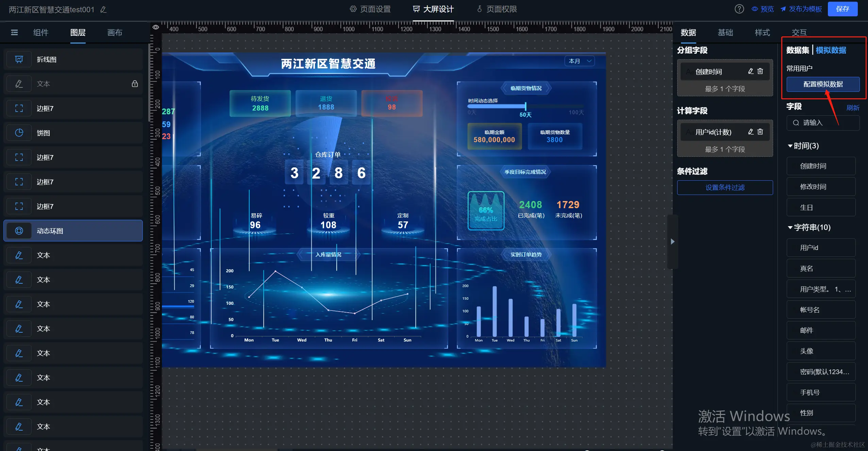Open the 样式 tab in right panel
Image resolution: width=868 pixels, height=451 pixels.
(x=762, y=32)
